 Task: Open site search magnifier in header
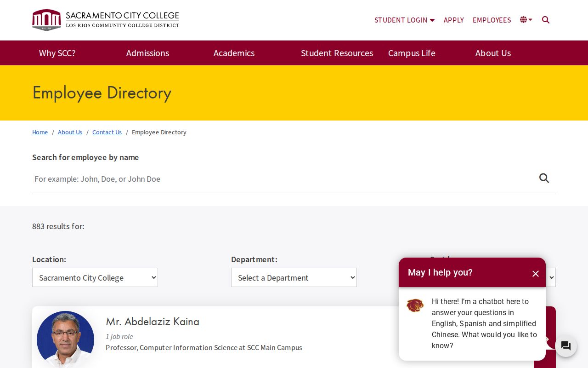[546, 20]
